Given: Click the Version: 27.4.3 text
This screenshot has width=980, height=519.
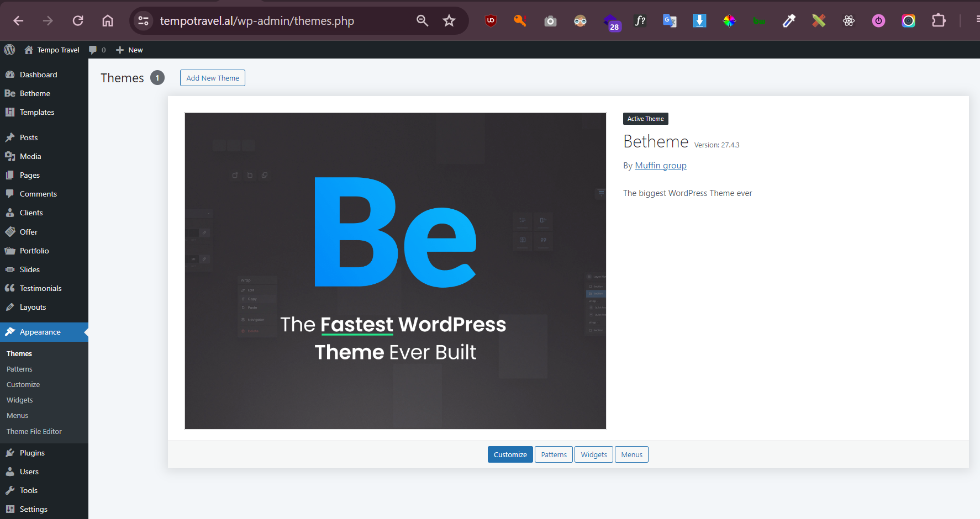Looking at the screenshot, I should (716, 145).
